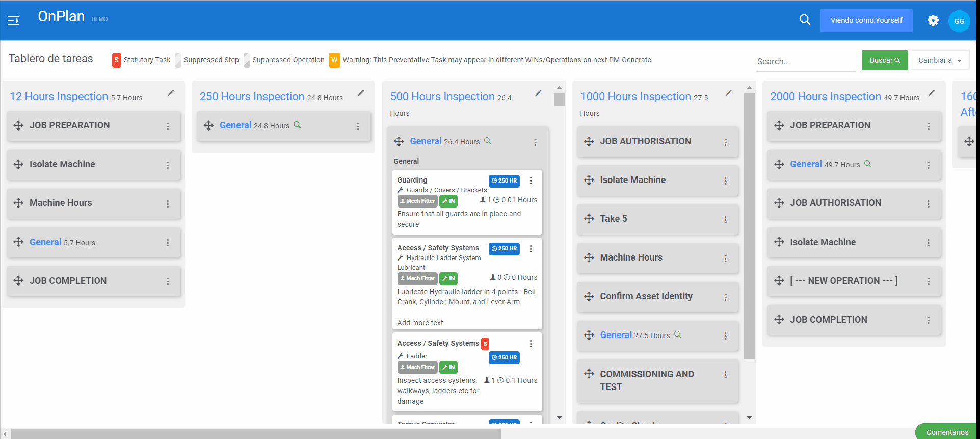
Task: Click orange W warning legend badge
Action: point(334,60)
